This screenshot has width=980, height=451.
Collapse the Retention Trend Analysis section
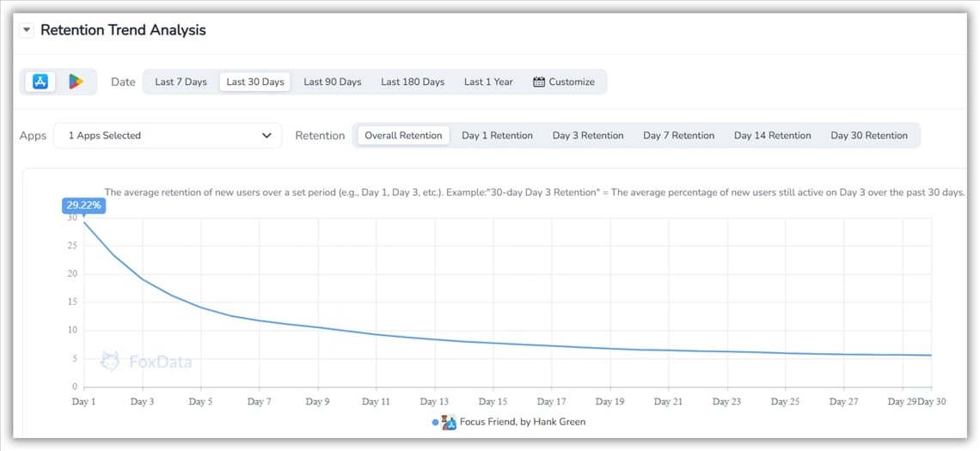[x=27, y=30]
